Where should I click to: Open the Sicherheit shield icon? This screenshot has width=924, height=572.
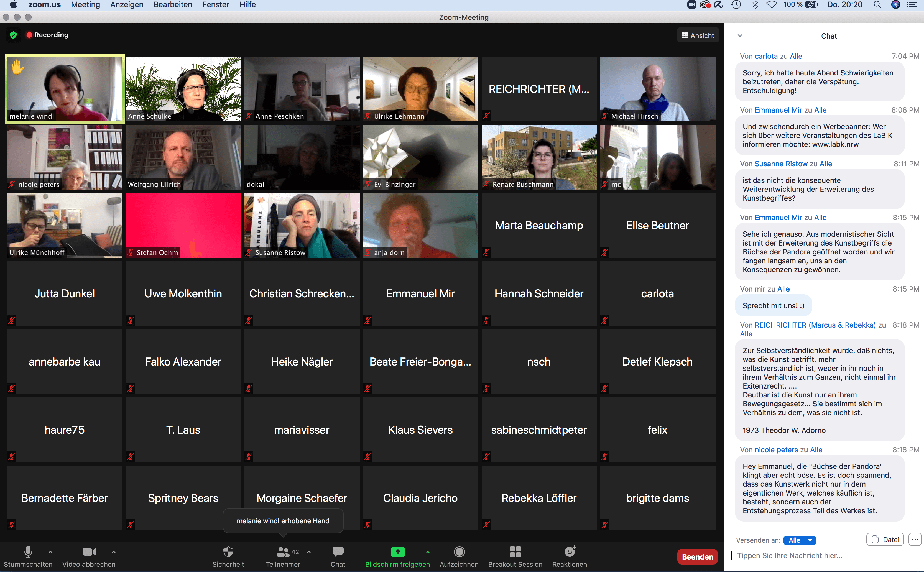228,552
